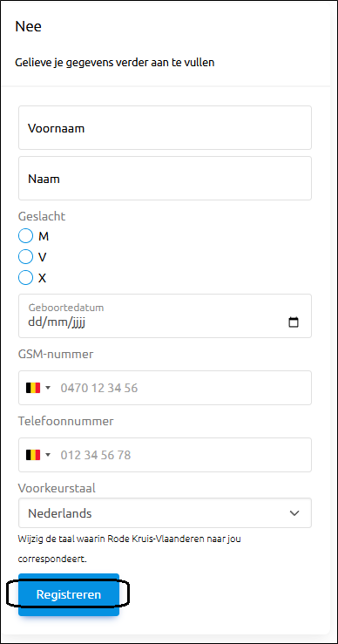Screen dimensions: 338x644
Task: Click the Geslacht label
Action: [42, 216]
